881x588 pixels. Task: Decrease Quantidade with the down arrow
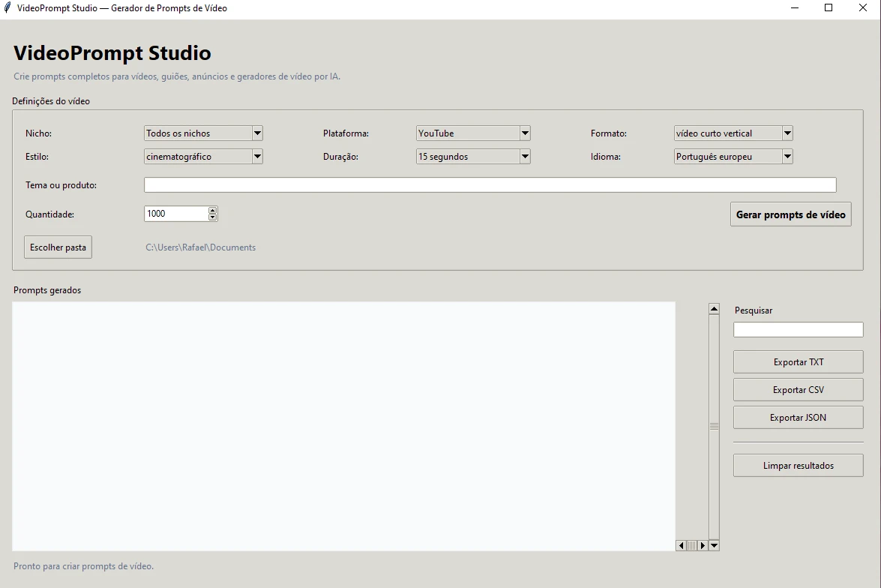point(212,217)
